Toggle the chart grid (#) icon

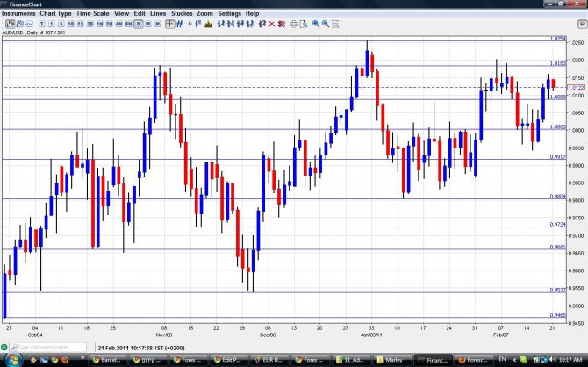pos(180,24)
